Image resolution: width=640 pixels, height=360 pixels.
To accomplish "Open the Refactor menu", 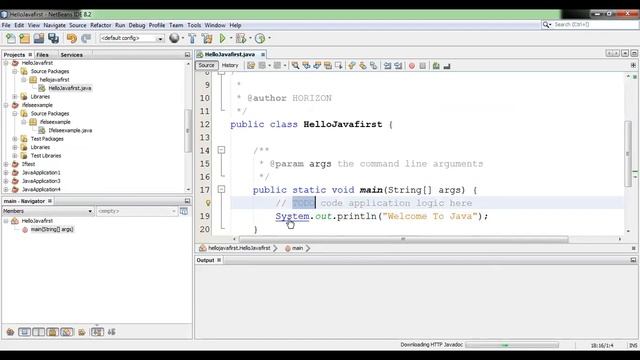I will 101,25.
